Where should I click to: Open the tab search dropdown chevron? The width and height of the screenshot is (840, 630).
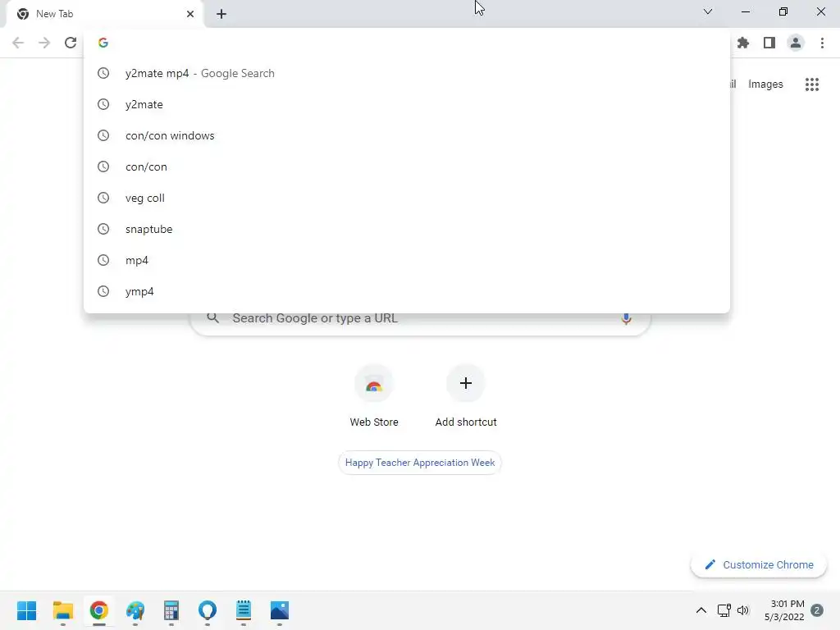coord(708,11)
